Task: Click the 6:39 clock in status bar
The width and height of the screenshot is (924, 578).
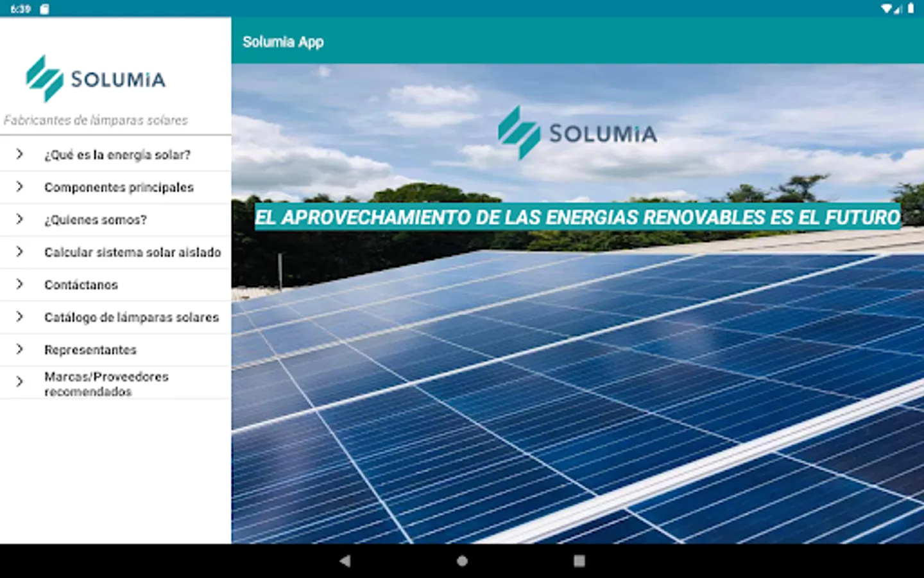Action: click(21, 9)
